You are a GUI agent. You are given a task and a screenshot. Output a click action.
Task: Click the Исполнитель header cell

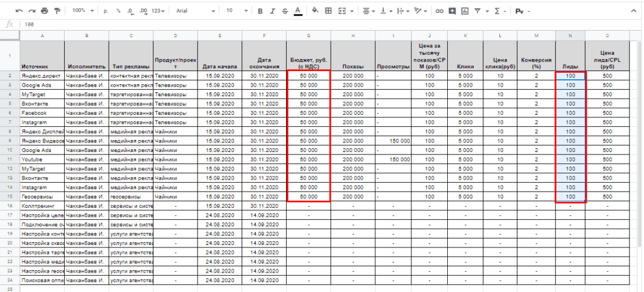(x=87, y=55)
